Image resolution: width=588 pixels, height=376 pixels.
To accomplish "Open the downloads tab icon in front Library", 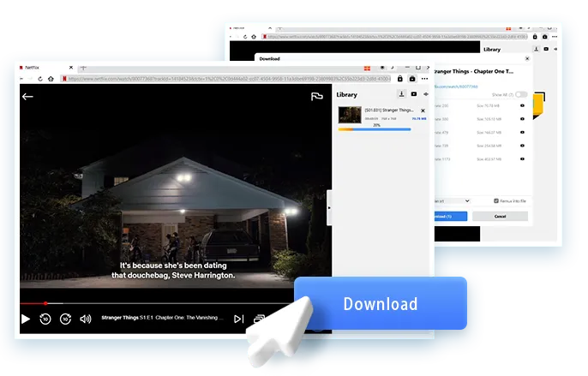I will click(x=402, y=94).
